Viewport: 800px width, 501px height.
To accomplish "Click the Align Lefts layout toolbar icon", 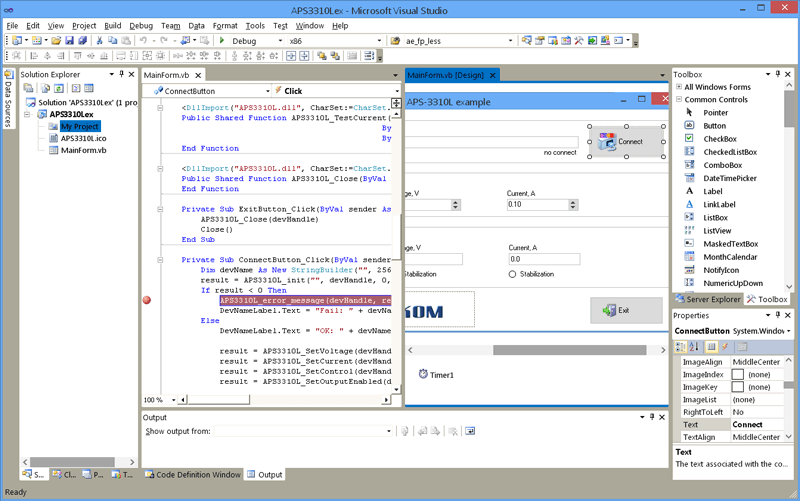I will (x=34, y=56).
